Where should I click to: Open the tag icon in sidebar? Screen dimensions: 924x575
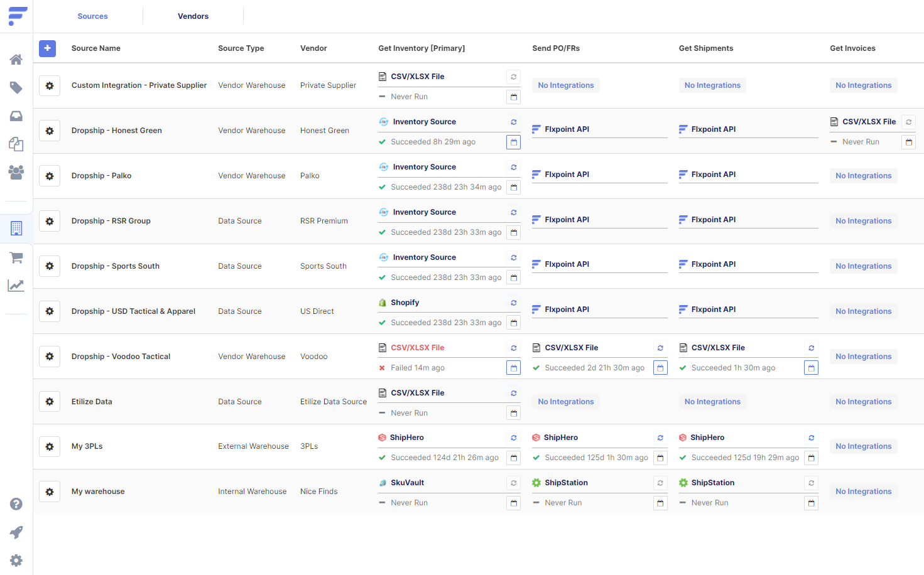click(16, 88)
